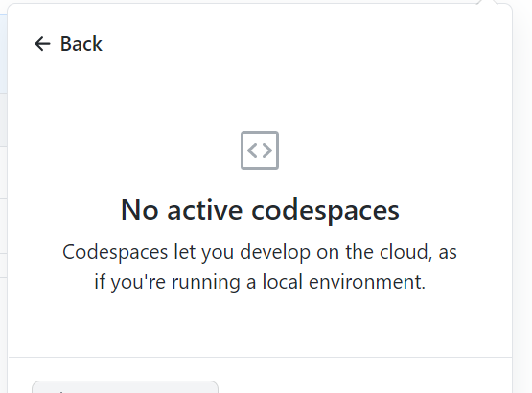Click the left angle bracket inside the square icon
This screenshot has width=532, height=393.
pos(252,150)
